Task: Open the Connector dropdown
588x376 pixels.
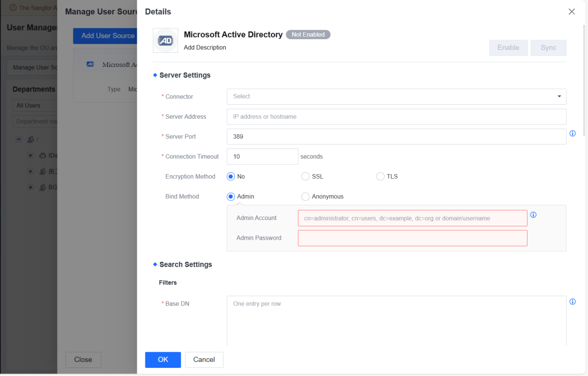Action: 396,97
